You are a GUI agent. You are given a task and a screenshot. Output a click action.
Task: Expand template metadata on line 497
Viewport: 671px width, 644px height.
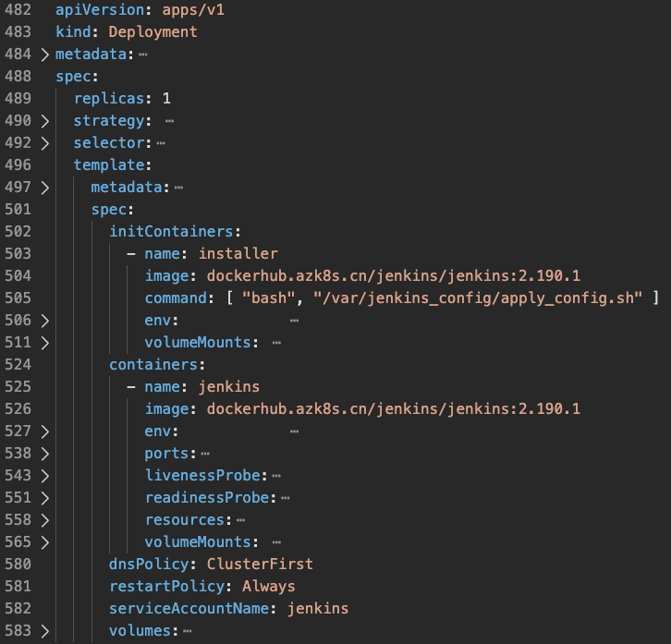pyautogui.click(x=44, y=188)
